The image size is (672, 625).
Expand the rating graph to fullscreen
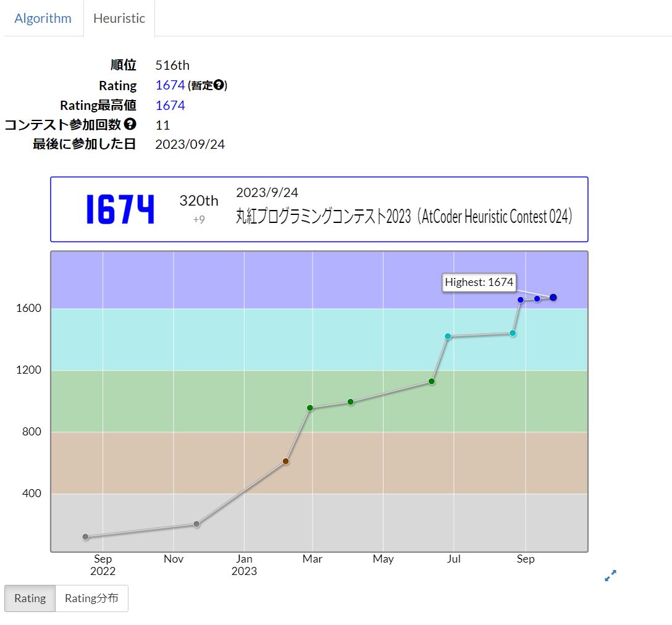(610, 575)
